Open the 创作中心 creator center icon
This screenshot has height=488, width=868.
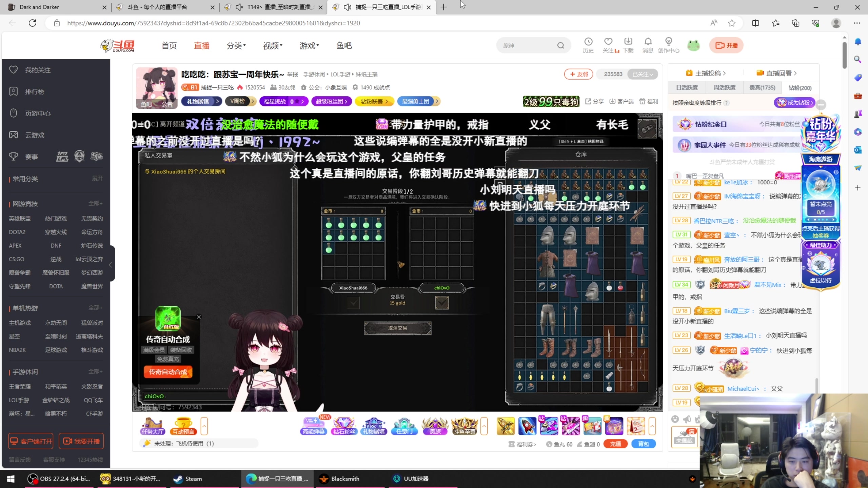669,45
